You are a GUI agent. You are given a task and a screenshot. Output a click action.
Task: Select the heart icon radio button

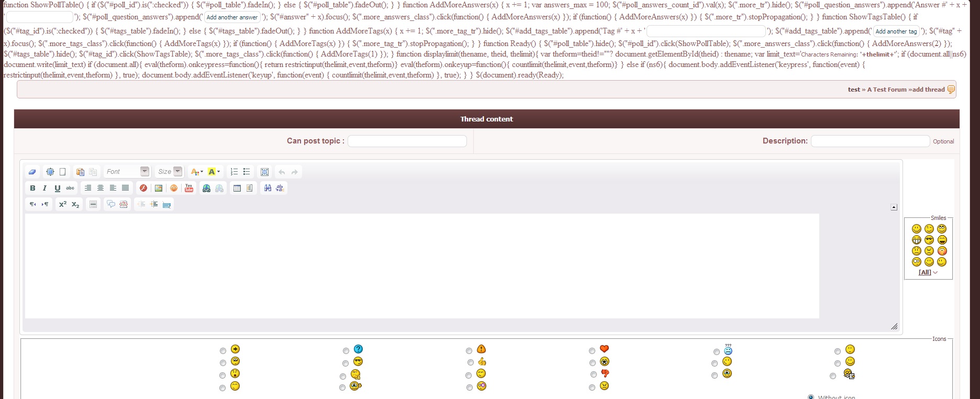tap(592, 351)
